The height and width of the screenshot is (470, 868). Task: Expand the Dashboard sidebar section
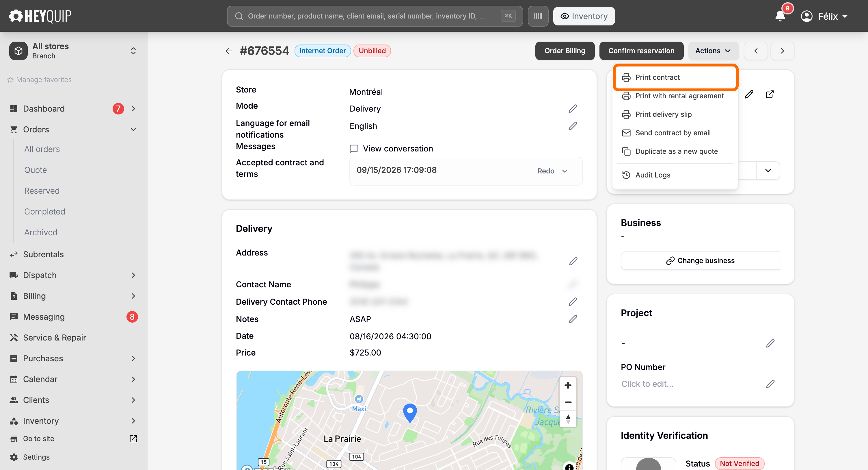133,109
